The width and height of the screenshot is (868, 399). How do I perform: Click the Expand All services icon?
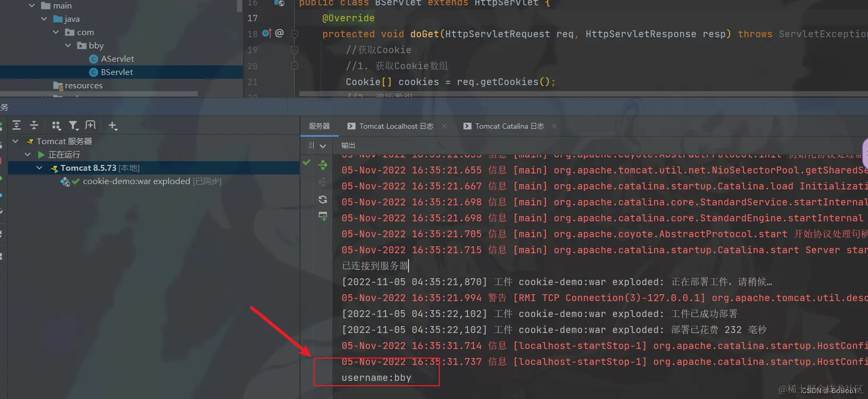(x=16, y=125)
